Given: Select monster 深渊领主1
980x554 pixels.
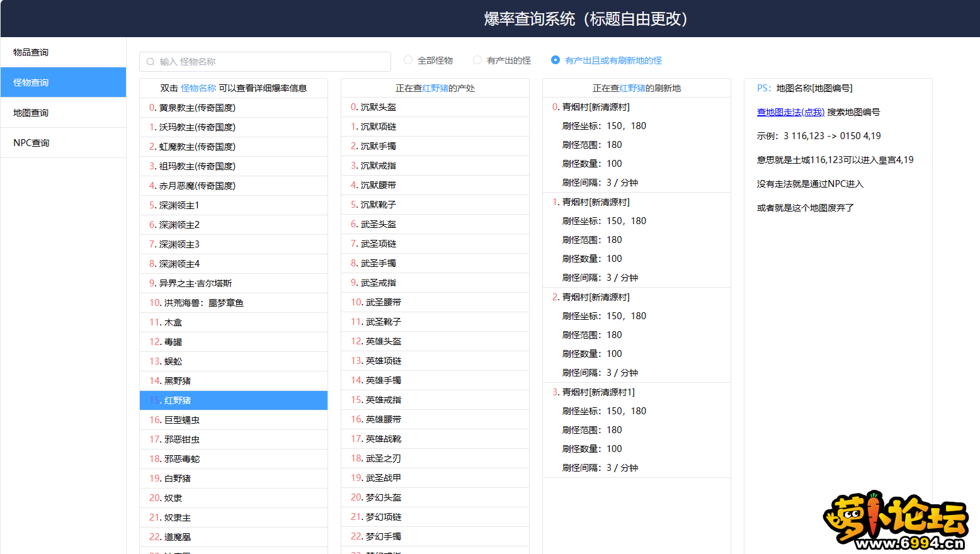Looking at the screenshot, I should (234, 205).
